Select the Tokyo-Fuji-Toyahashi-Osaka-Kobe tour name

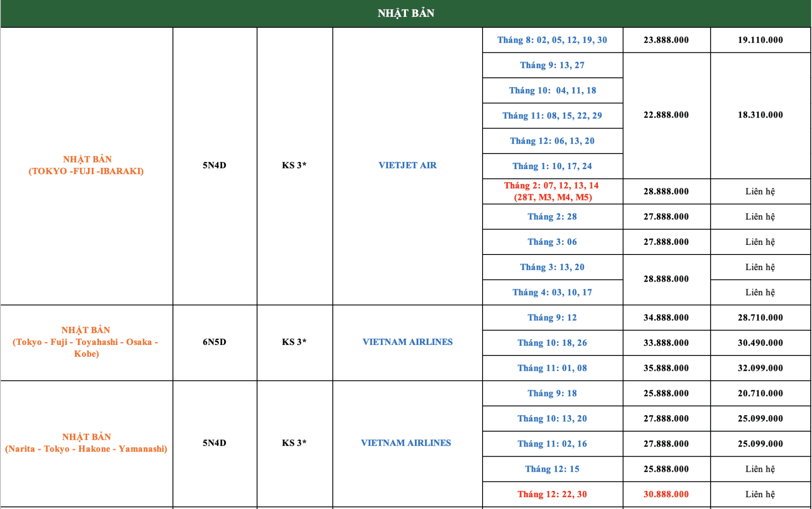coord(86,342)
